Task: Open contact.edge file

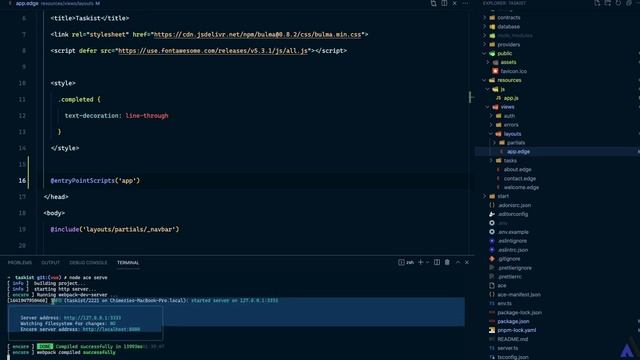Action: 520,178
